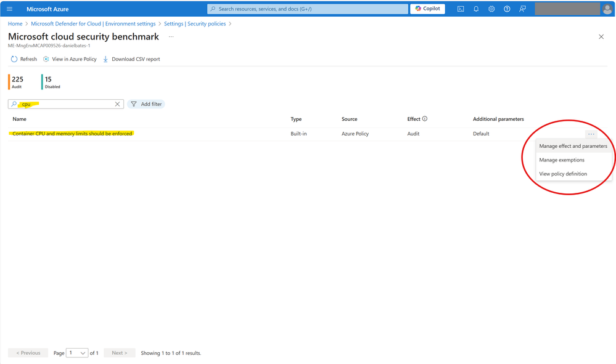
Task: Open the notifications bell
Action: tap(476, 9)
